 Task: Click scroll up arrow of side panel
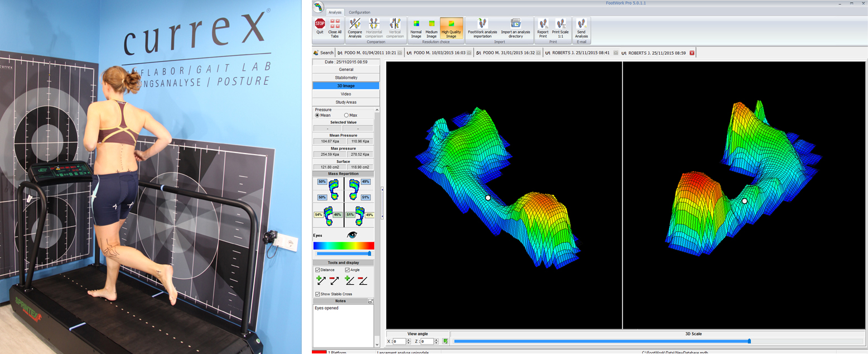click(377, 109)
